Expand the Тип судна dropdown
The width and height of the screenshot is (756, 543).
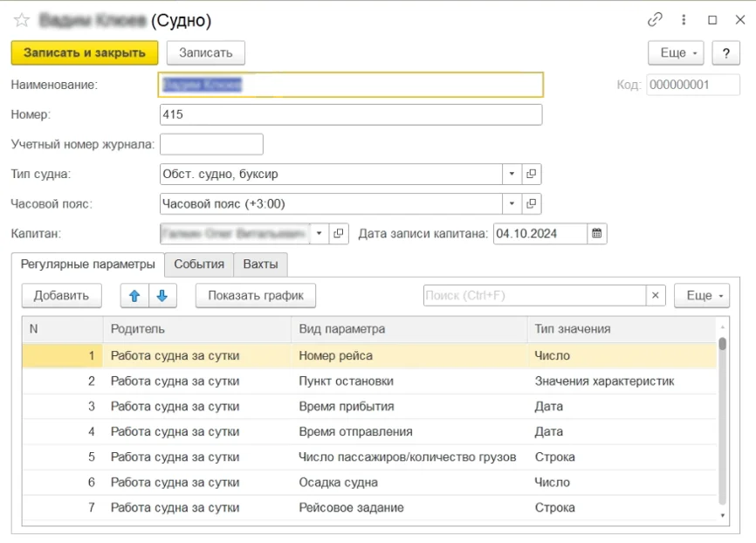click(x=512, y=174)
